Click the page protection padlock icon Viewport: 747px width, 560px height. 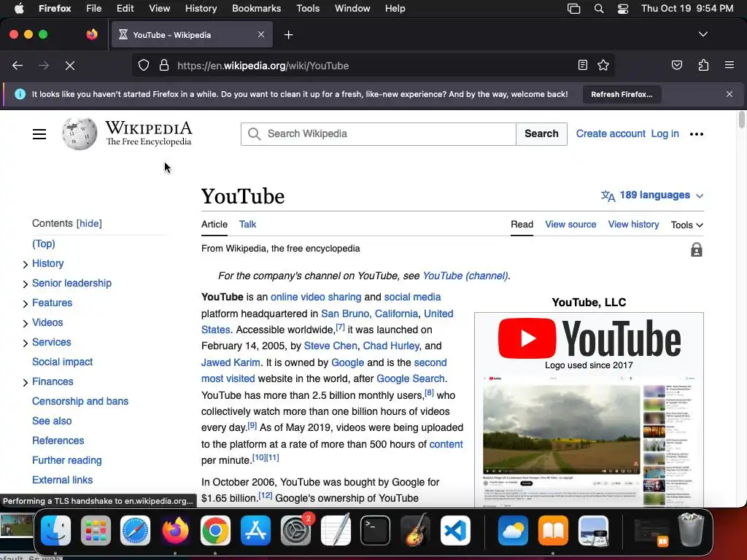coord(696,249)
